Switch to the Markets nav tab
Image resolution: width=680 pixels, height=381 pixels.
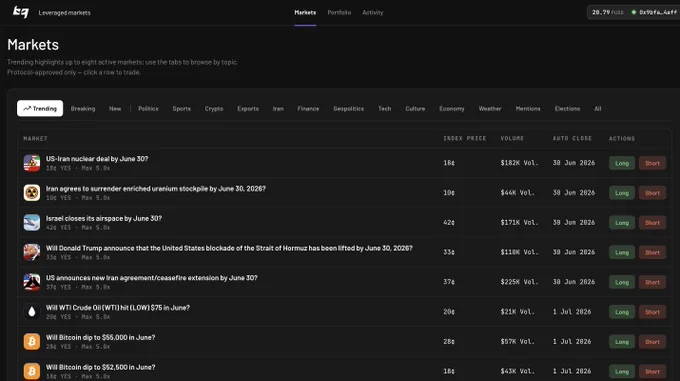coord(305,13)
